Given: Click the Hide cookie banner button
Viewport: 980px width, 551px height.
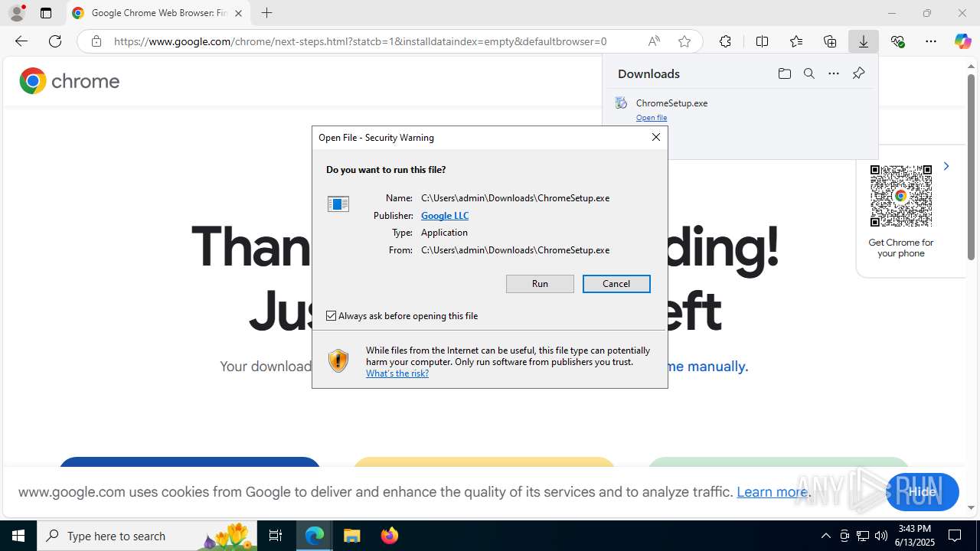Looking at the screenshot, I should point(922,492).
